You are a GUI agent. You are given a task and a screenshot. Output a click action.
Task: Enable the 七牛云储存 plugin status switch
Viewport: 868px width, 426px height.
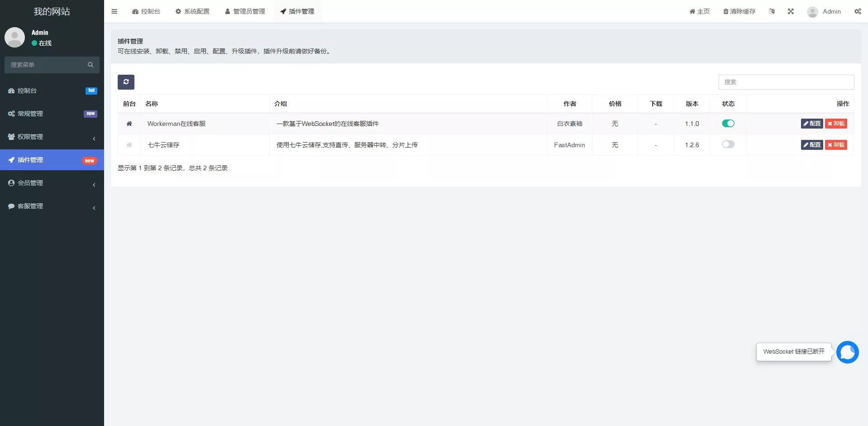coord(728,144)
